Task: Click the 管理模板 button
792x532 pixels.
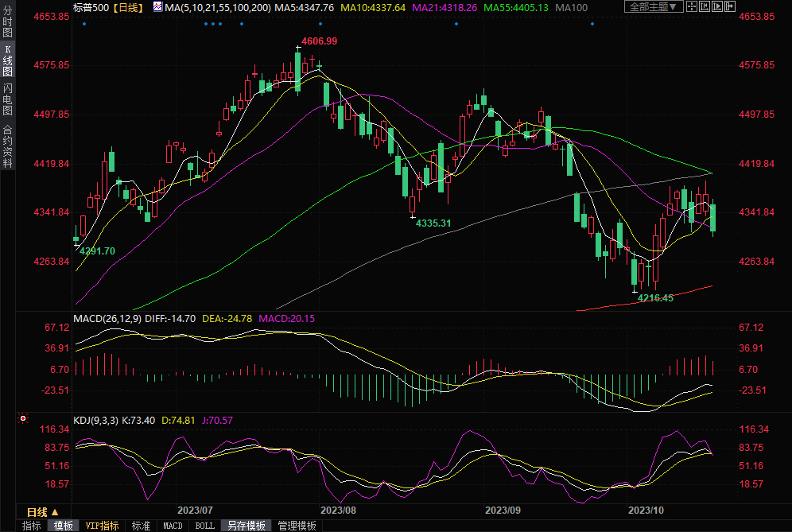Action: tap(297, 526)
